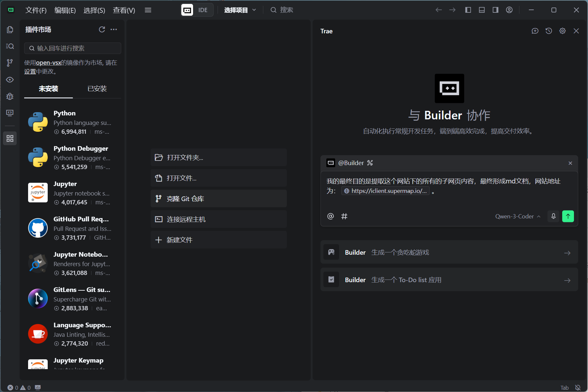
Task: Select the Python Debugger extension
Action: (x=73, y=158)
